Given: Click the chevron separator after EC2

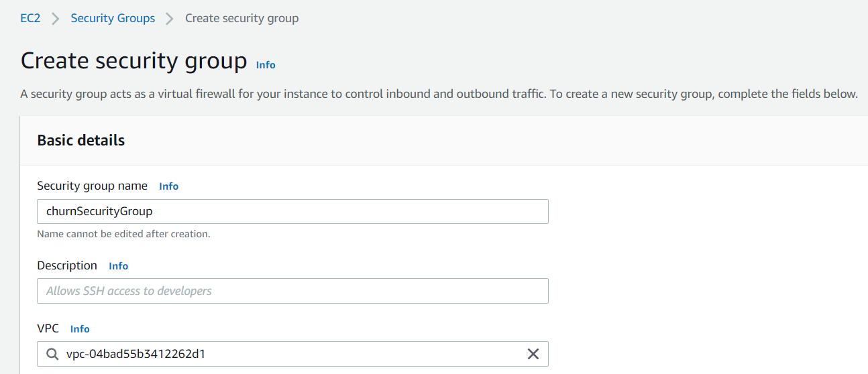Looking at the screenshot, I should click(56, 19).
